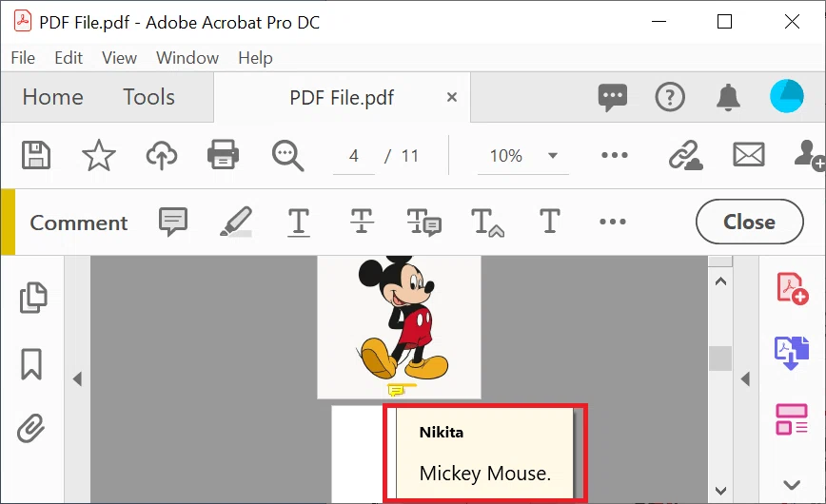Select the Strikethrough text tool
The width and height of the screenshot is (826, 504).
362,222
